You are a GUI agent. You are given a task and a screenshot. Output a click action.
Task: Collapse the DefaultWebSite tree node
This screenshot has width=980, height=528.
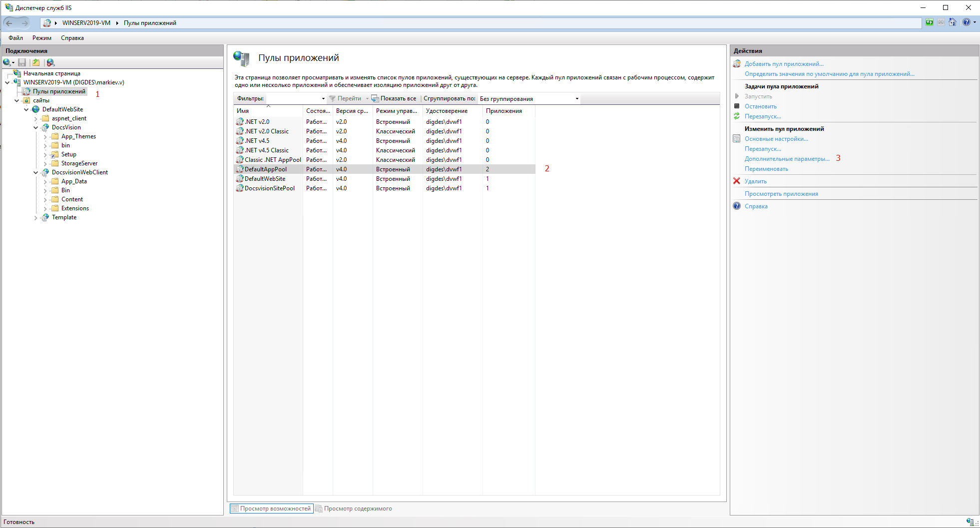click(x=26, y=109)
